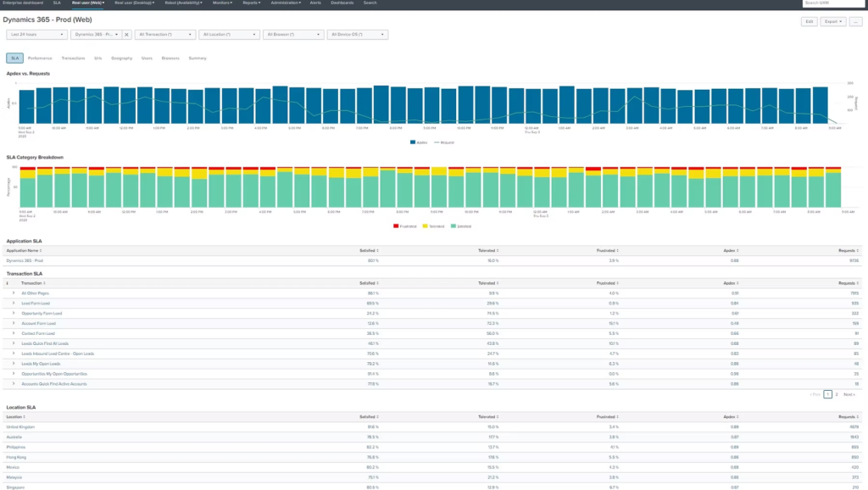The height and width of the screenshot is (490, 868).
Task: Switch to the Transactions tab
Action: coord(73,58)
